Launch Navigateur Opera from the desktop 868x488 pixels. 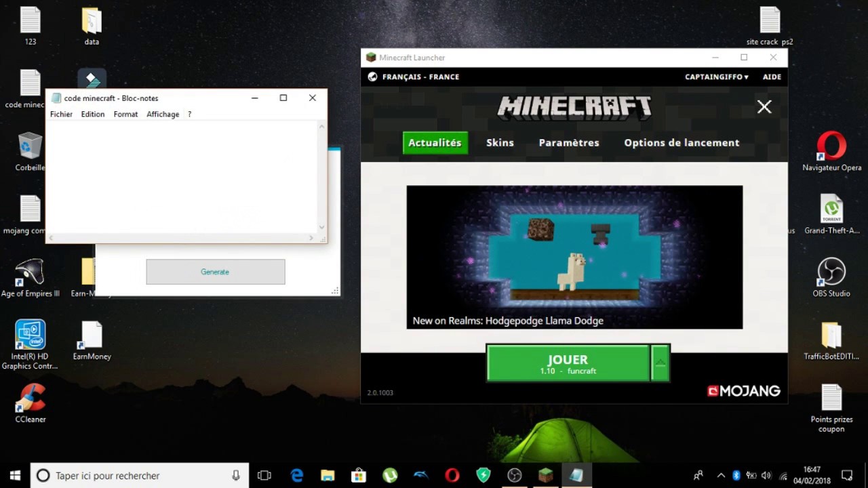(831, 152)
